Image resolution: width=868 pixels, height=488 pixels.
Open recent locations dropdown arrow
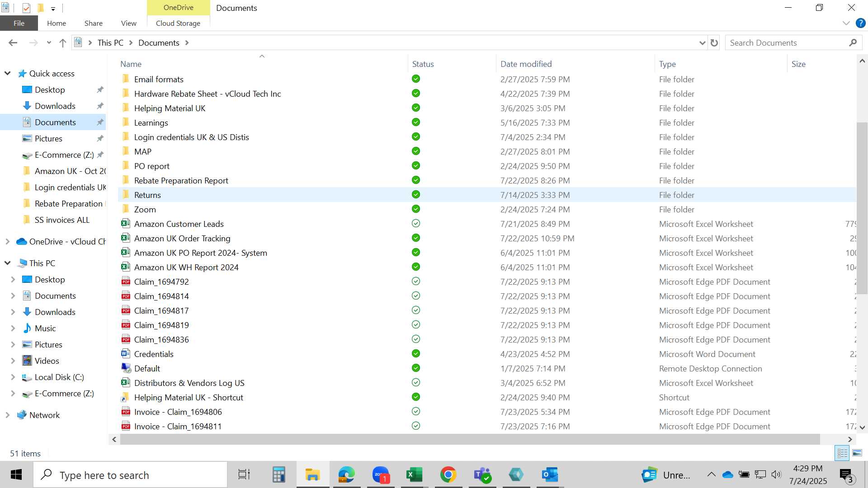49,42
